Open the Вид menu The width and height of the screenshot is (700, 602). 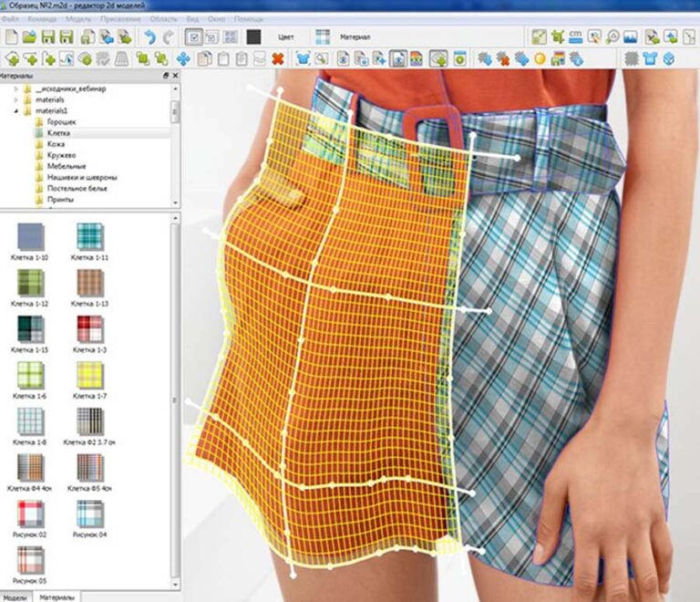(x=192, y=19)
